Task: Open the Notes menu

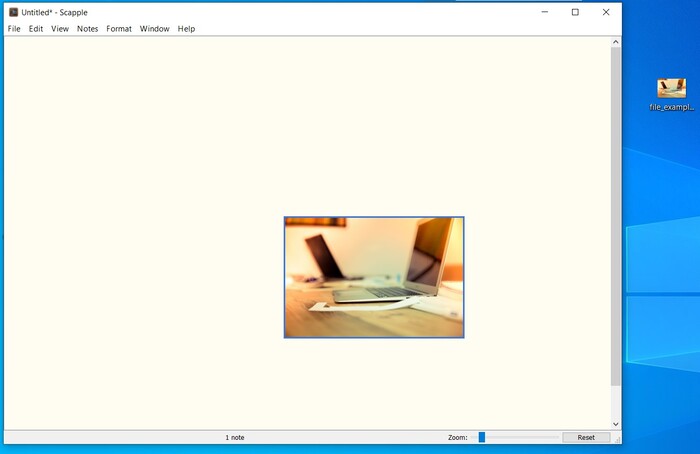Action: (x=88, y=29)
